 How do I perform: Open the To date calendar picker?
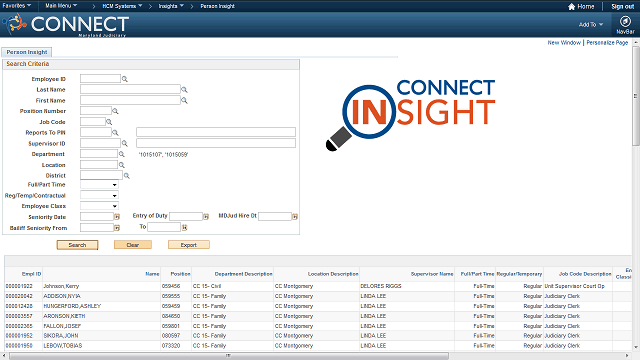click(184, 227)
